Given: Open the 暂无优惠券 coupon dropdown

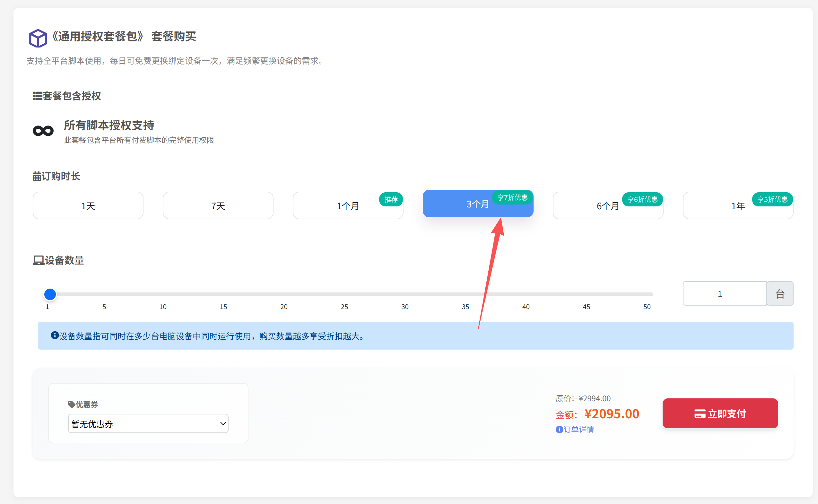Looking at the screenshot, I should coord(148,424).
